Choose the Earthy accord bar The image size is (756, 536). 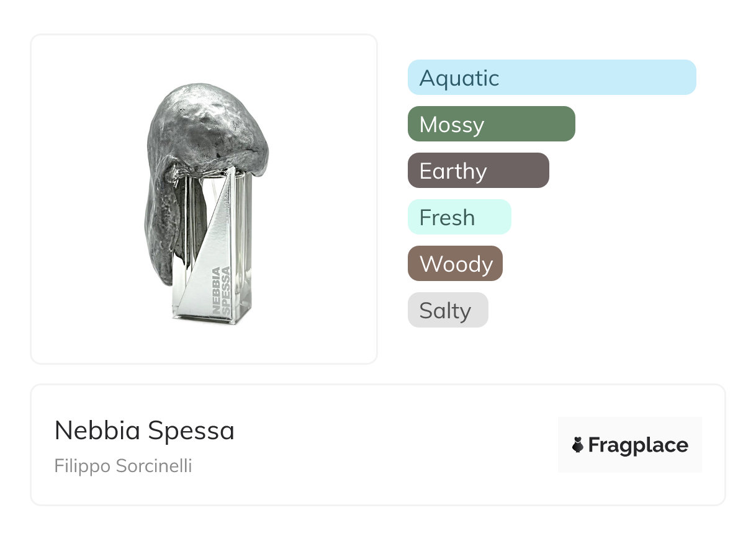478,171
